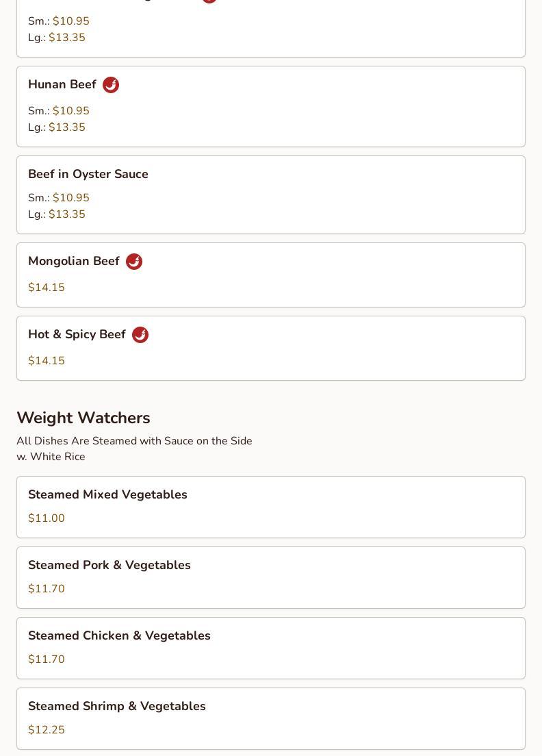The width and height of the screenshot is (542, 756).
Task: Click the $14.15 price under Mongolian Beef
Action: point(47,287)
